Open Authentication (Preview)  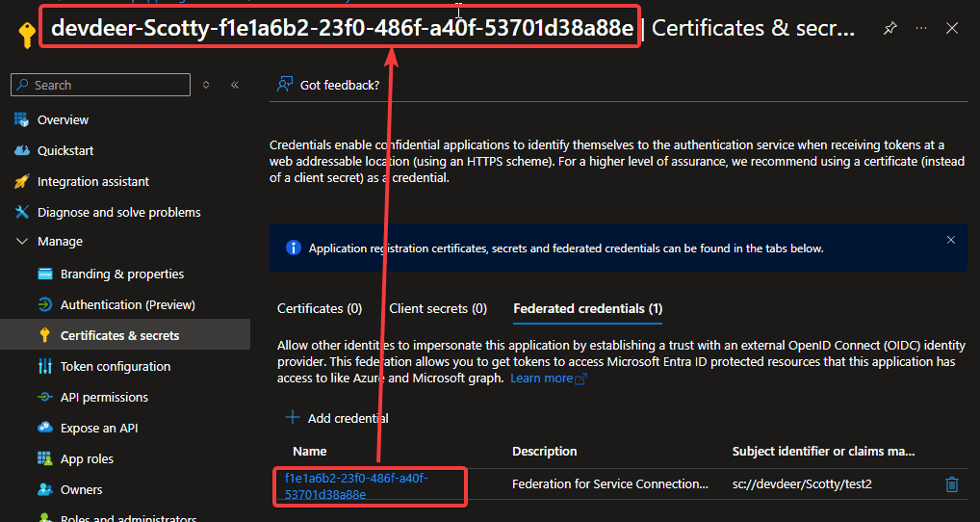coord(127,304)
